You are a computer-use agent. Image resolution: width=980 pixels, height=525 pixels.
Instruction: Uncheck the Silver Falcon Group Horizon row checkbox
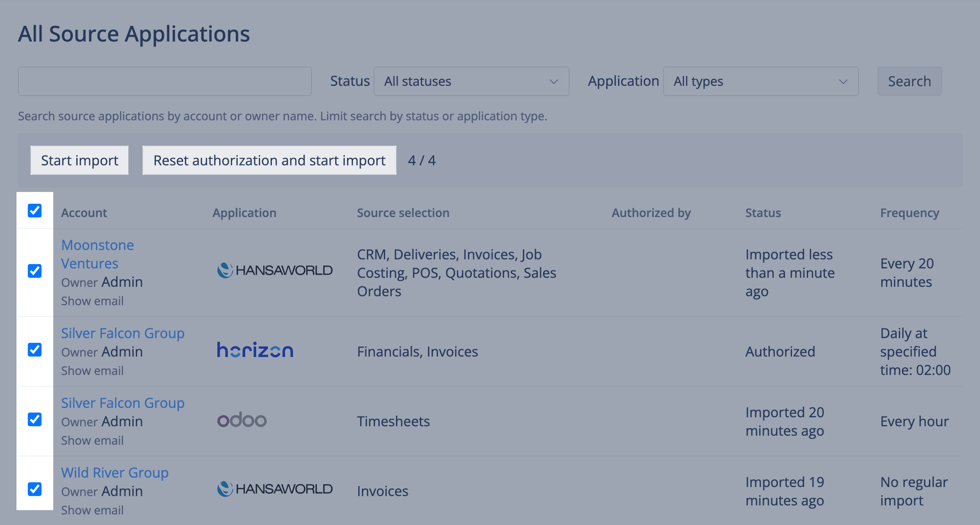tap(35, 349)
